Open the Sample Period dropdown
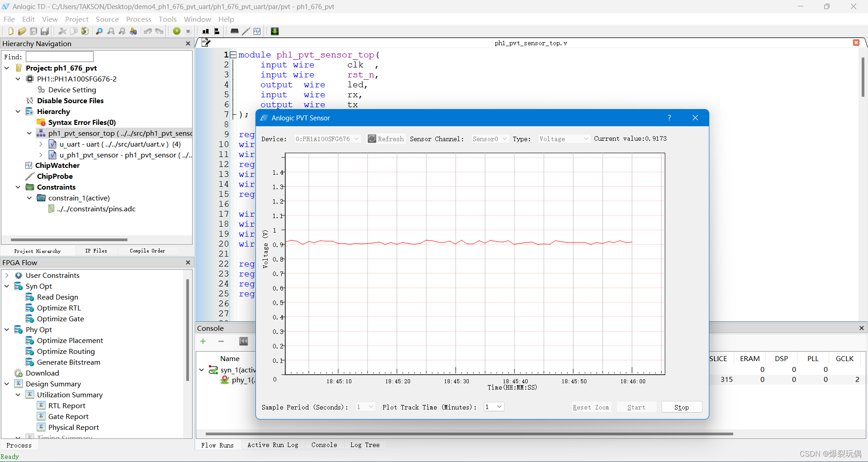 (365, 407)
